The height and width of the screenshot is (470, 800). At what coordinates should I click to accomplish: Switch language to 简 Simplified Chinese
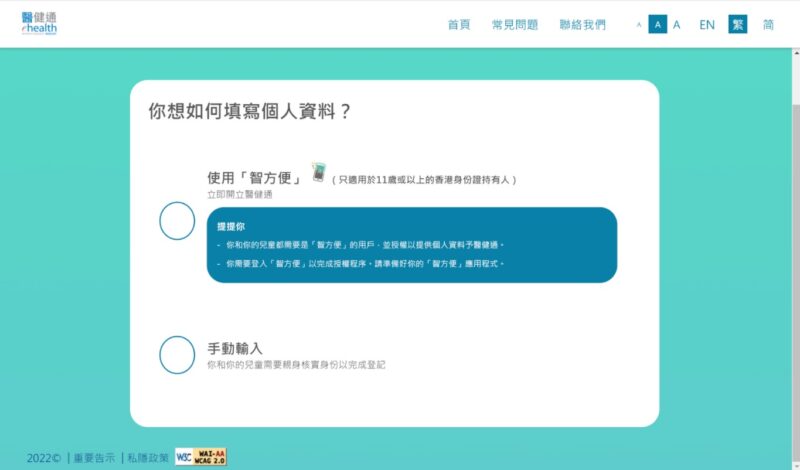[768, 25]
